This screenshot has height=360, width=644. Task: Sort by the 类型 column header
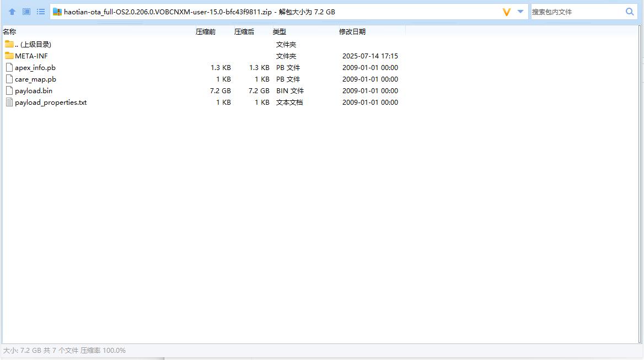[280, 31]
